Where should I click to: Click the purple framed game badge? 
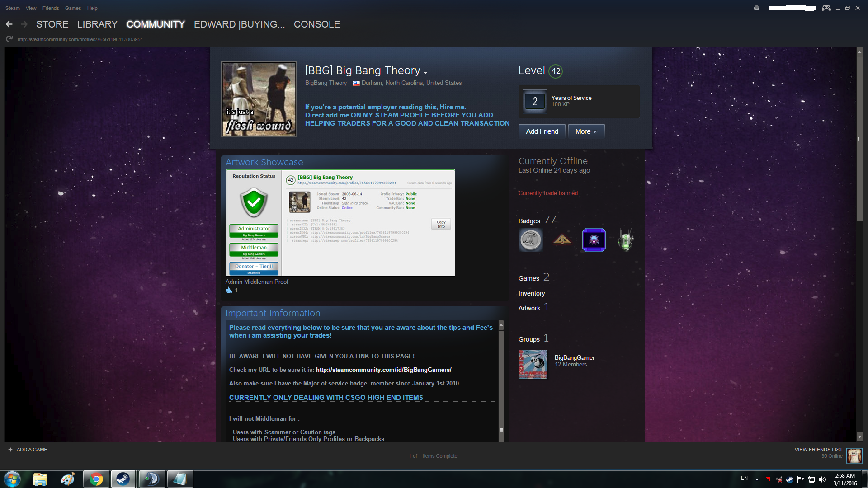click(x=594, y=239)
